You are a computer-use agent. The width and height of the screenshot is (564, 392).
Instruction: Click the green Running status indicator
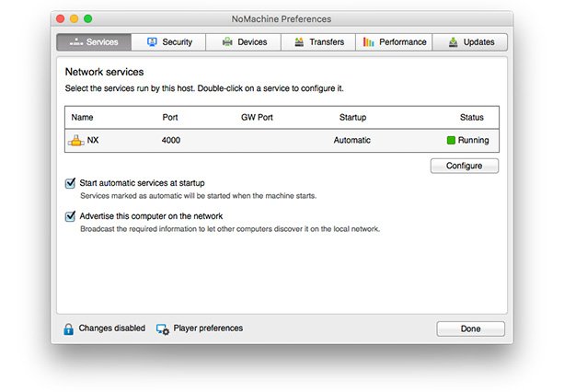[451, 140]
